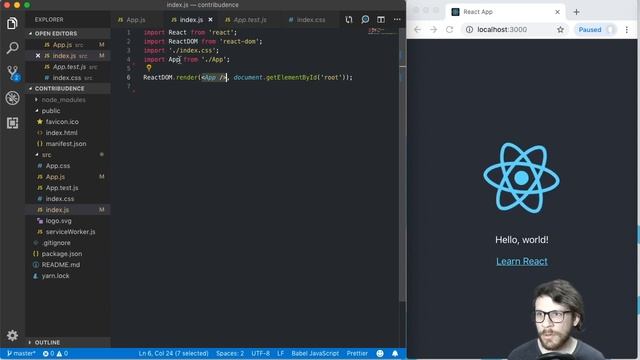The image size is (640, 360).
Task: Click the warnings count in status bar
Action: (x=62, y=353)
